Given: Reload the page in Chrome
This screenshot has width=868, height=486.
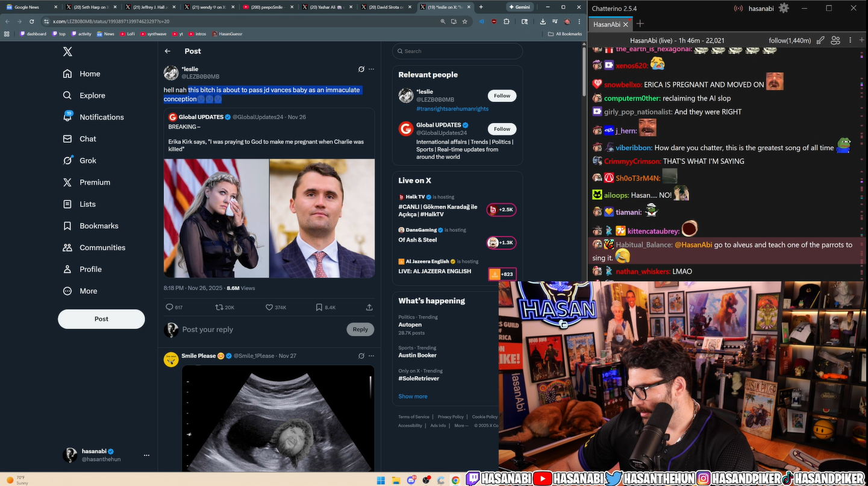Looking at the screenshot, I should coord(32,21).
